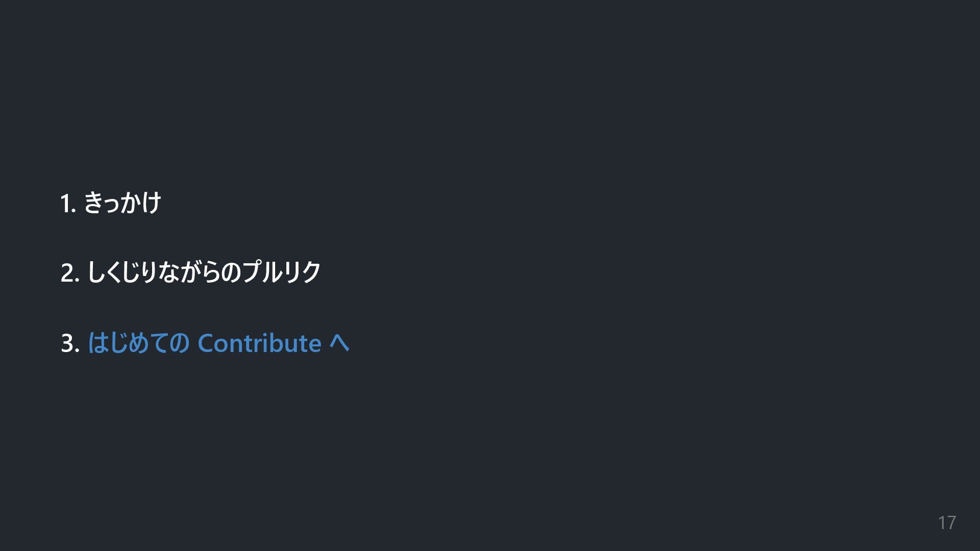Click the word 'Contribute' in item three

(x=259, y=343)
